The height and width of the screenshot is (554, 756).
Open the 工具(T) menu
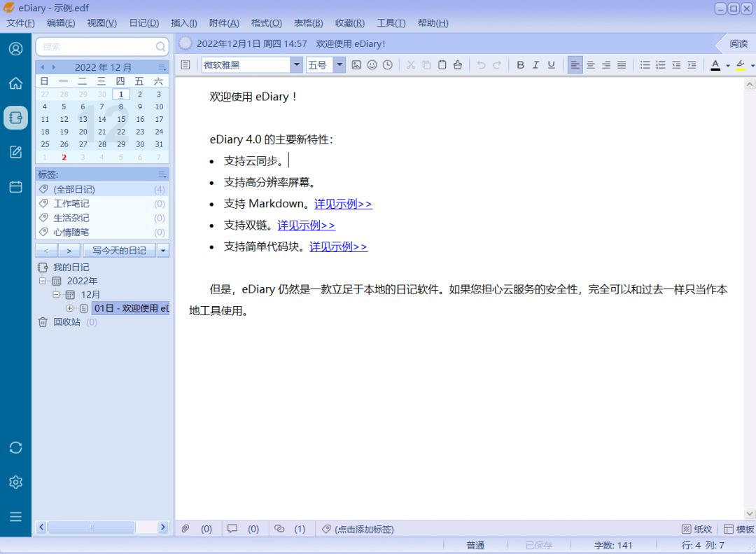tap(391, 22)
